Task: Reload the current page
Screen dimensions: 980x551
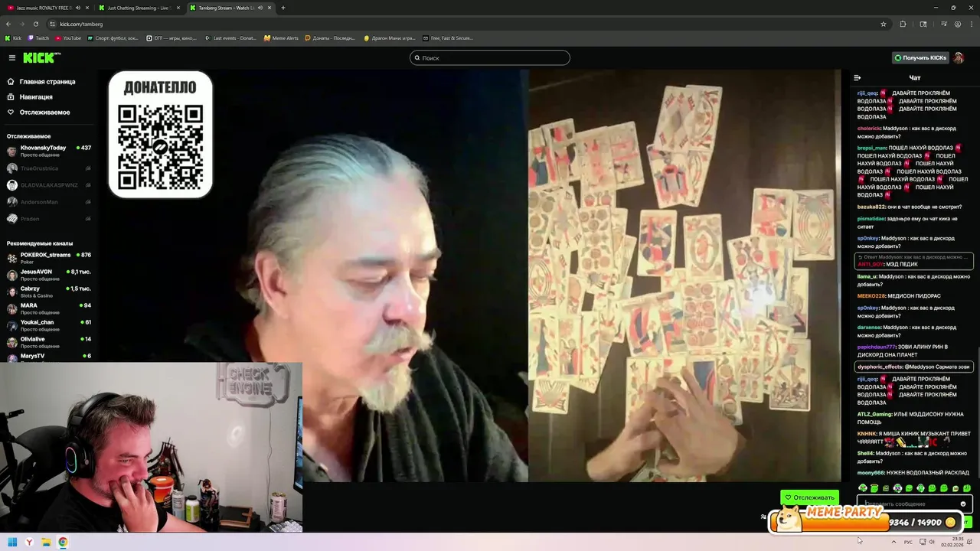Action: [x=35, y=24]
